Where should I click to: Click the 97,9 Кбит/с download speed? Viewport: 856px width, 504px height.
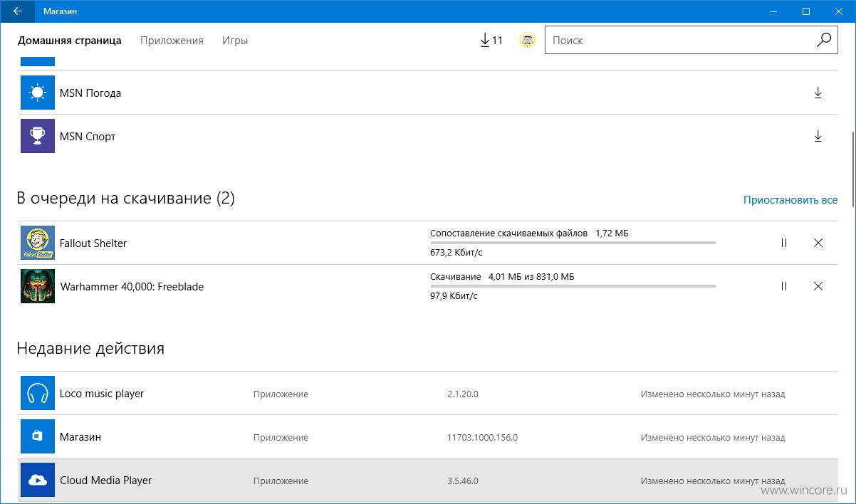(454, 296)
